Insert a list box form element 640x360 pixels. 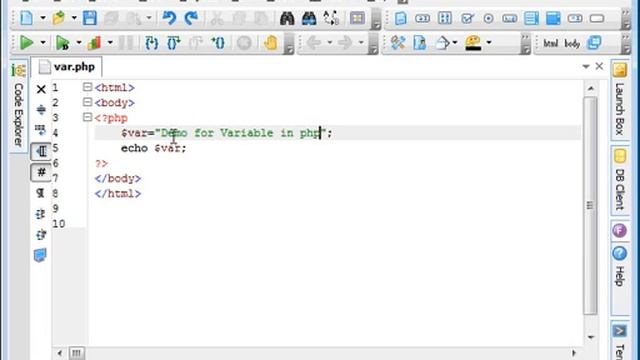coord(531,18)
